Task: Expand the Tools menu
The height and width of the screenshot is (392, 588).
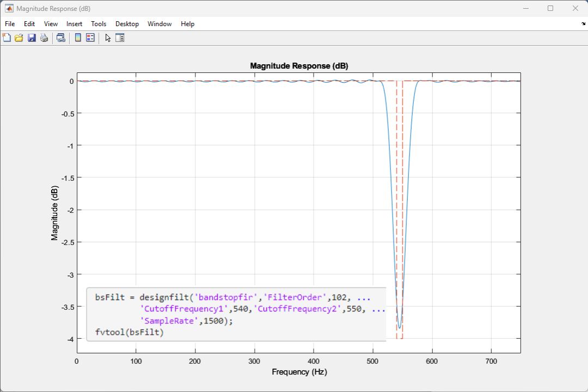Action: (x=99, y=24)
